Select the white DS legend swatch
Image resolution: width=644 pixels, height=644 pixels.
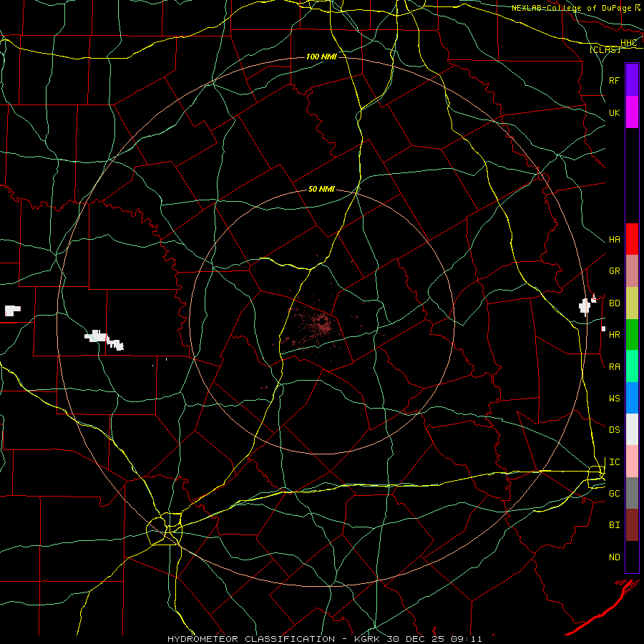[632, 430]
